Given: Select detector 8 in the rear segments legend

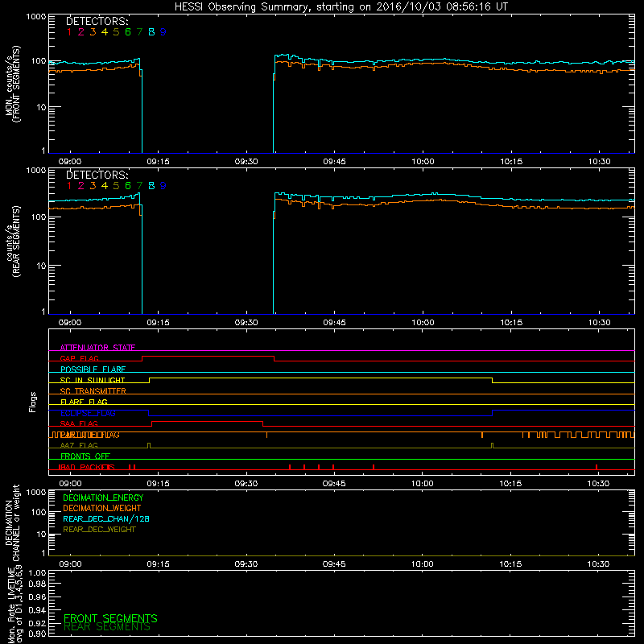Looking at the screenshot, I should (x=151, y=186).
